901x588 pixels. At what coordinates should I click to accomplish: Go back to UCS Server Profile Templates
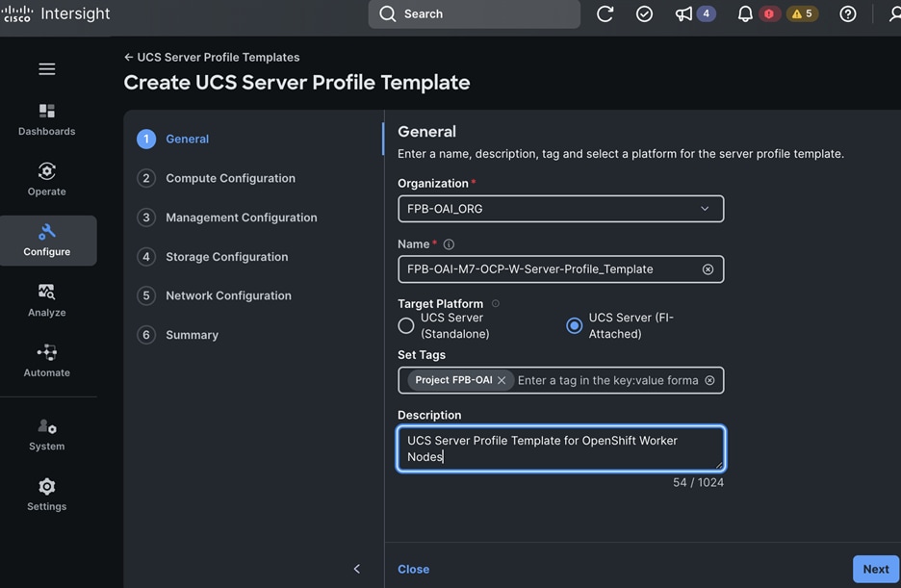coord(212,58)
